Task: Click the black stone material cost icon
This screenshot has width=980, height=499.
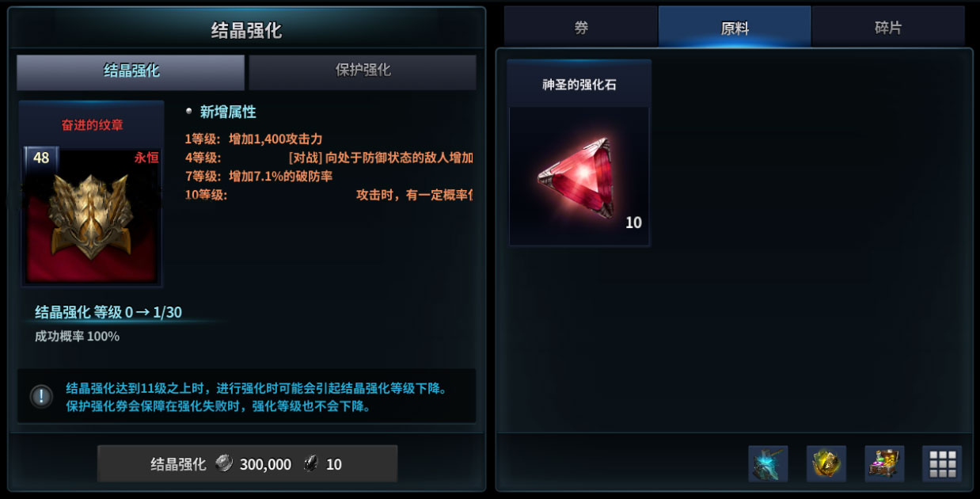Action: coord(311,464)
